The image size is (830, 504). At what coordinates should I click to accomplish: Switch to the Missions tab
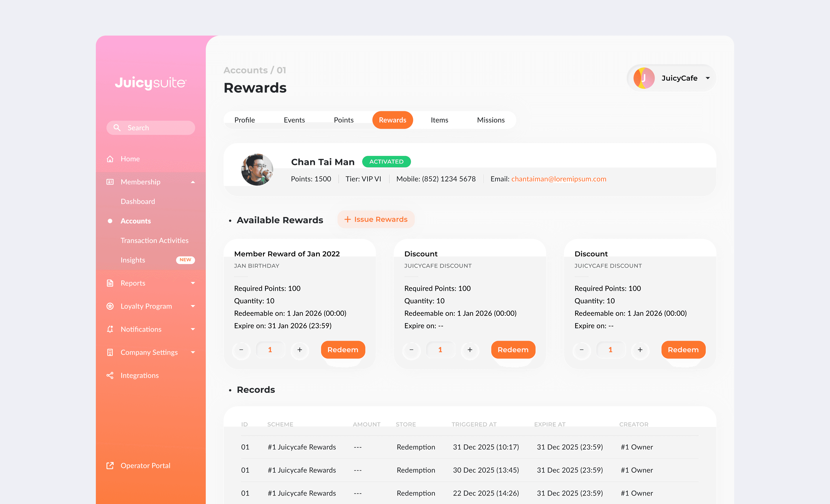491,120
